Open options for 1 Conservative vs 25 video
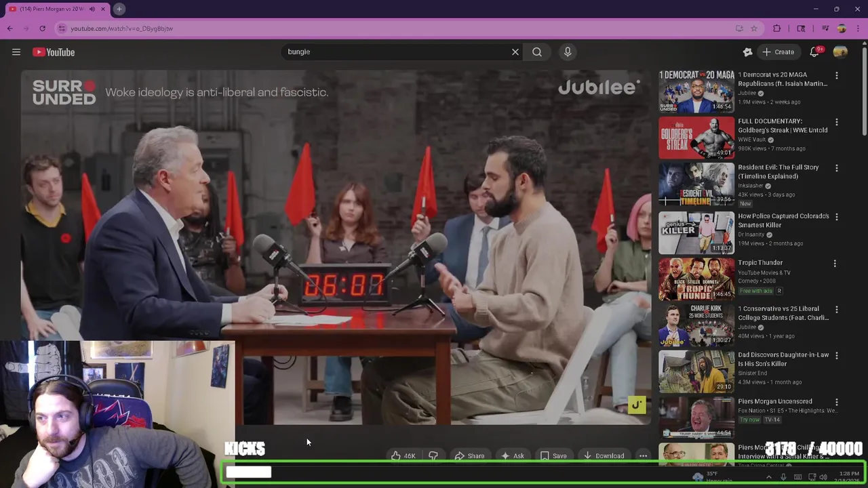The width and height of the screenshot is (868, 488). [836, 310]
